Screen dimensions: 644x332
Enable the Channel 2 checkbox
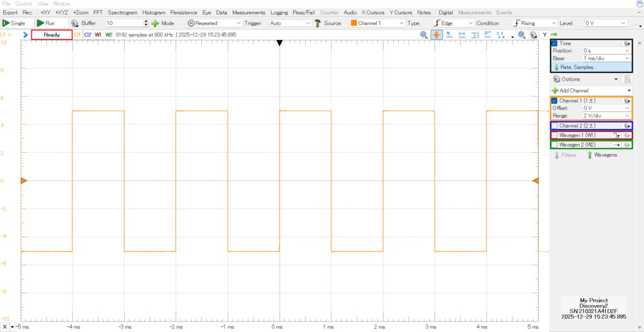pyautogui.click(x=554, y=126)
